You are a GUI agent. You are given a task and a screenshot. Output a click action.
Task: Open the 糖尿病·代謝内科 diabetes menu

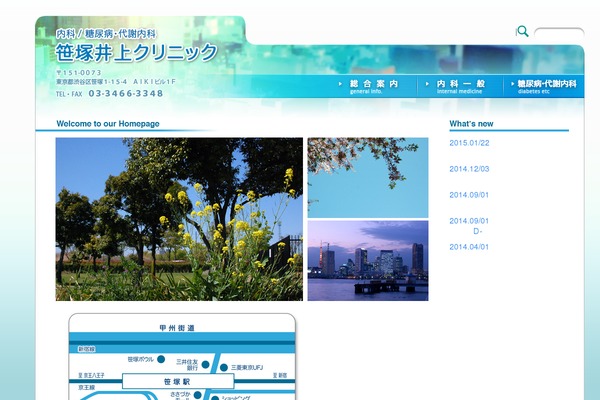[544, 87]
